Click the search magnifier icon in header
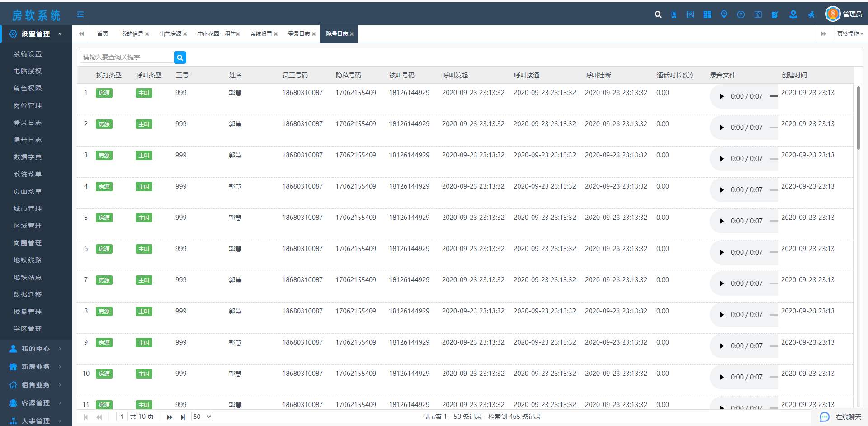The width and height of the screenshot is (868, 426). coord(658,14)
